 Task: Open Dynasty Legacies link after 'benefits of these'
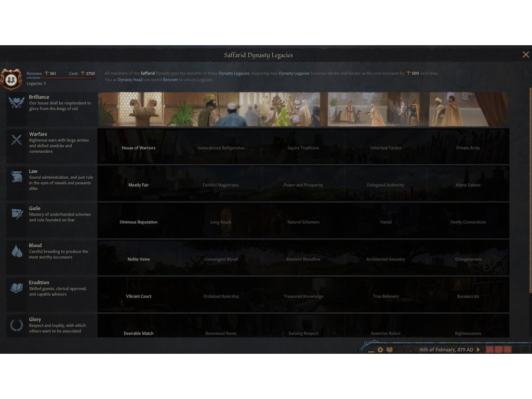(234, 73)
